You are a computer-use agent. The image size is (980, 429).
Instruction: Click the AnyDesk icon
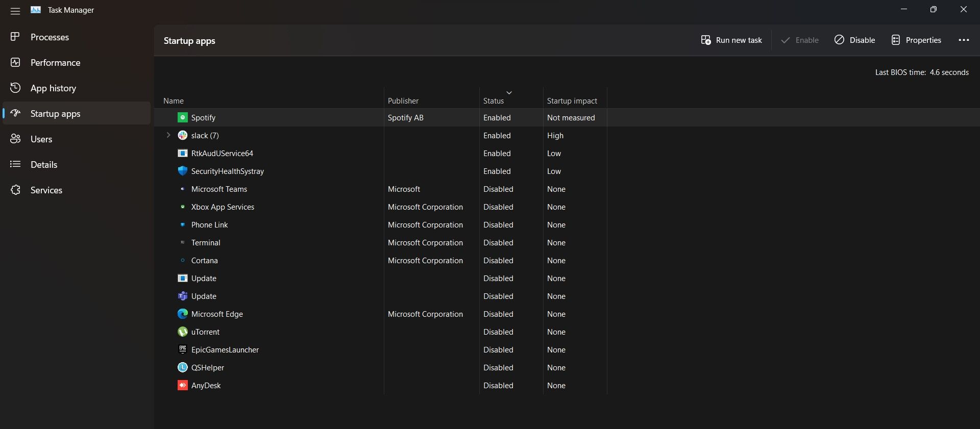click(x=183, y=385)
